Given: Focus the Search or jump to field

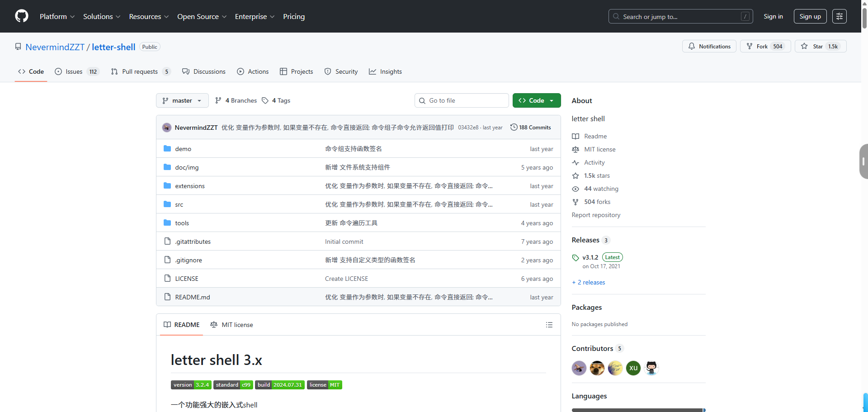Looking at the screenshot, I should point(680,16).
